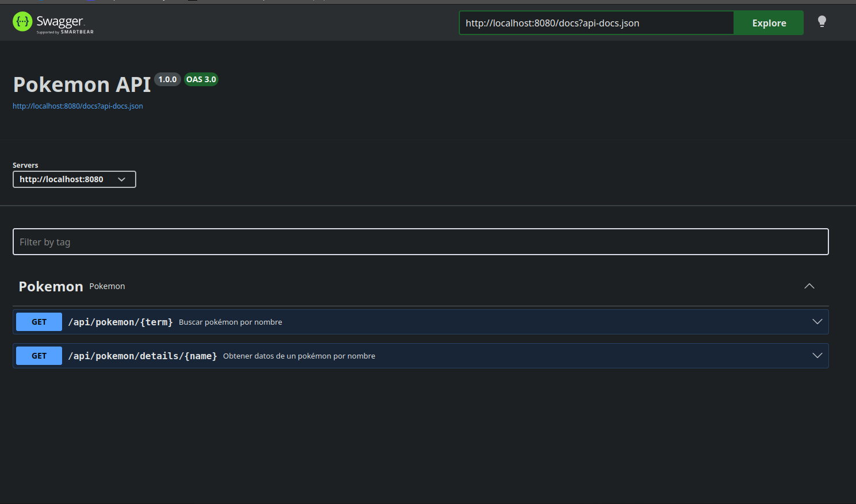This screenshot has width=856, height=504.
Task: Click the Pokemon API title
Action: (x=82, y=84)
